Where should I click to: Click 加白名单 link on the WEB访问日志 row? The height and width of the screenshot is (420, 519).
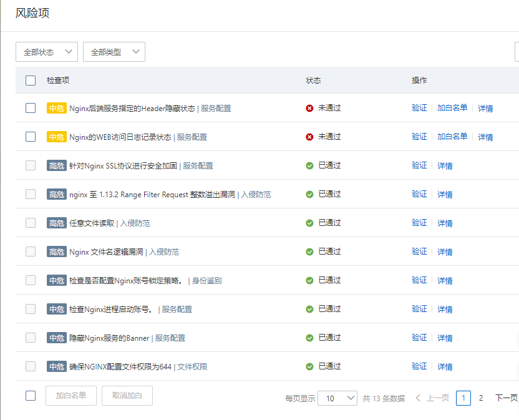pos(452,137)
